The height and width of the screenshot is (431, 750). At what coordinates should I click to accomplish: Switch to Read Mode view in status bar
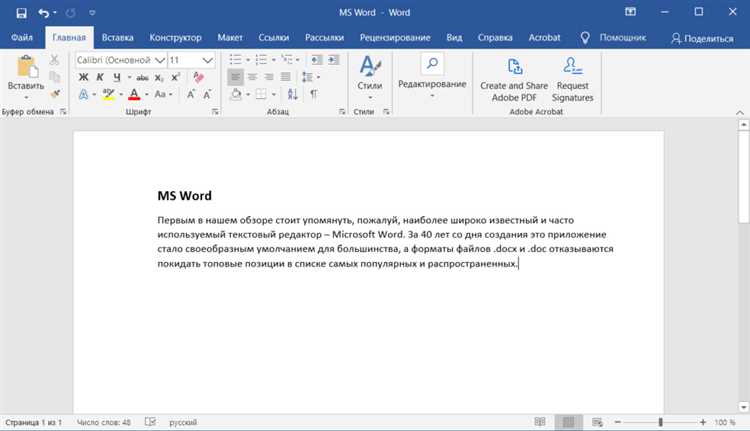(x=540, y=422)
